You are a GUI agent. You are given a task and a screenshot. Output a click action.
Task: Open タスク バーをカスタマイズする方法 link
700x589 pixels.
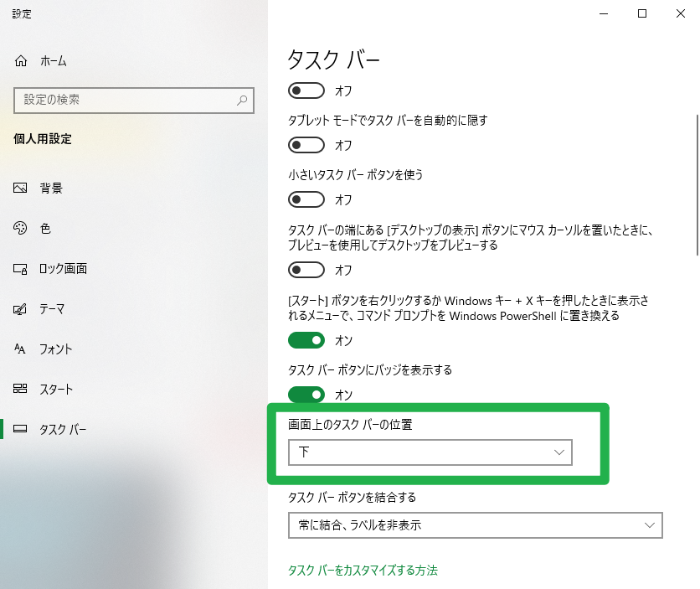[363, 571]
